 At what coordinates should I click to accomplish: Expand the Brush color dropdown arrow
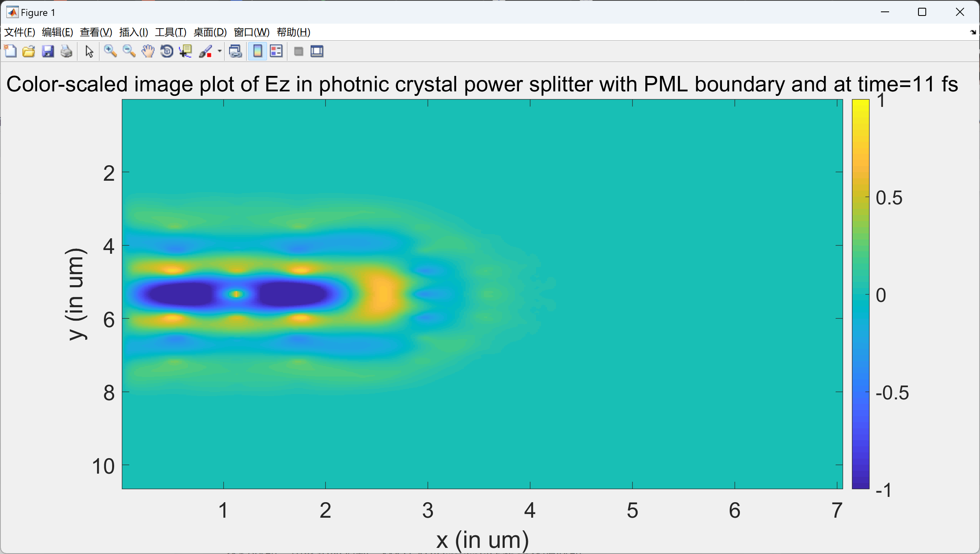(x=219, y=51)
